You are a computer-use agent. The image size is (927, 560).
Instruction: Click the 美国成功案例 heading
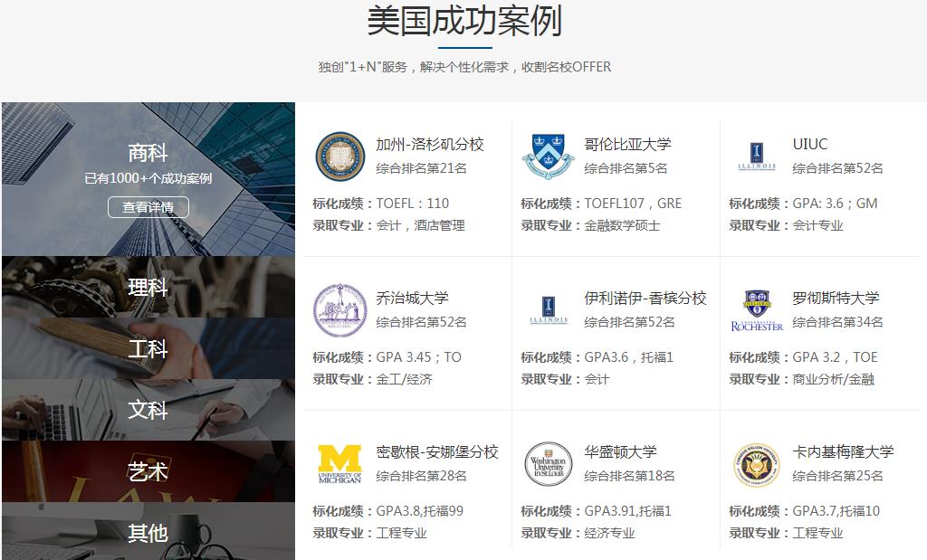coord(464,21)
